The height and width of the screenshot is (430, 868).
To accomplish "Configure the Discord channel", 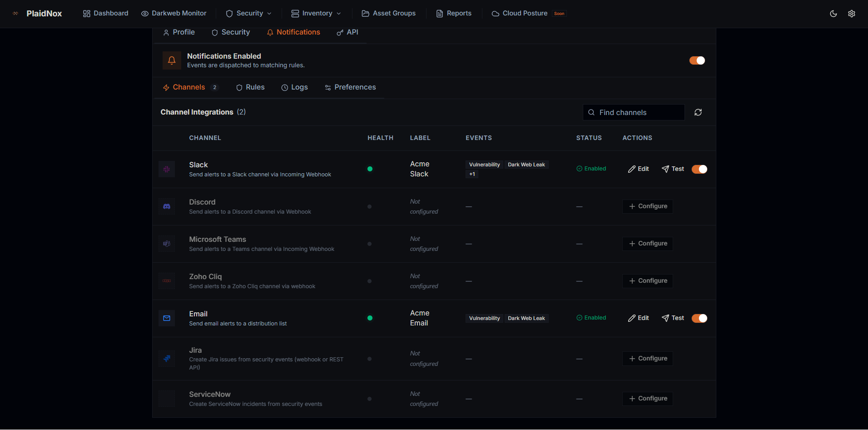I will pyautogui.click(x=647, y=206).
